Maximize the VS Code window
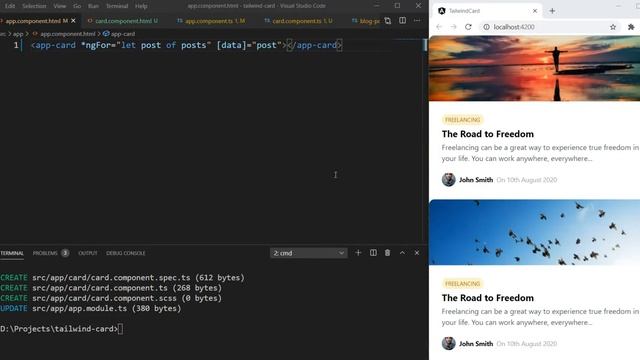640x360 pixels. click(397, 6)
